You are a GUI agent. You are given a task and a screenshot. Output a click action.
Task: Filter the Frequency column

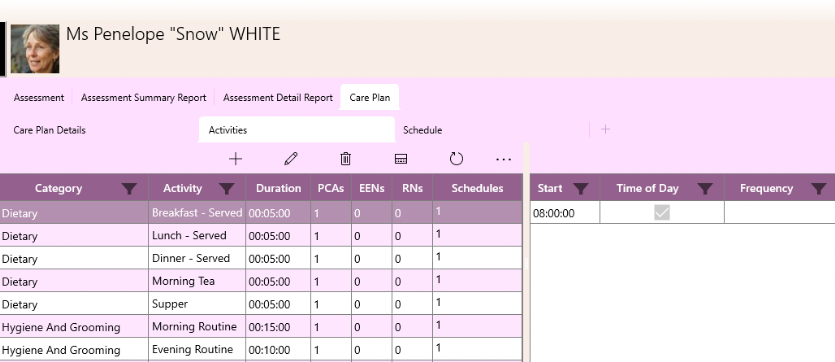[x=818, y=188]
